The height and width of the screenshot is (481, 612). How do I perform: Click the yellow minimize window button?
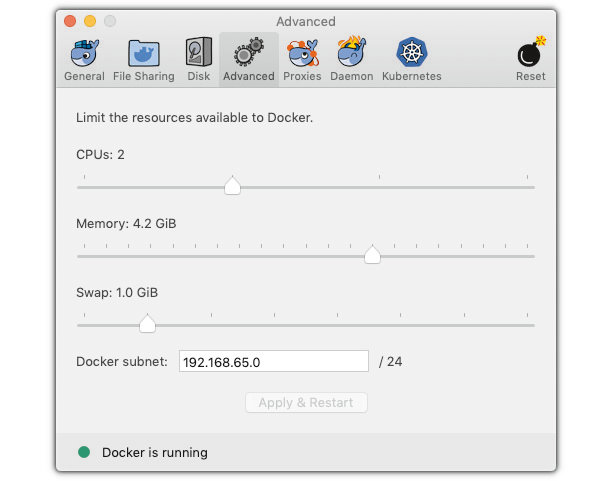click(90, 21)
